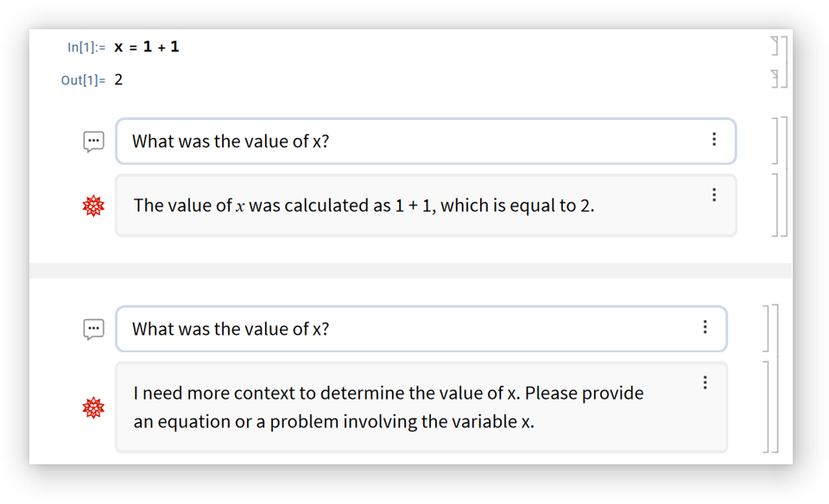Click the chat bubble icon of the first chat input

93,142
